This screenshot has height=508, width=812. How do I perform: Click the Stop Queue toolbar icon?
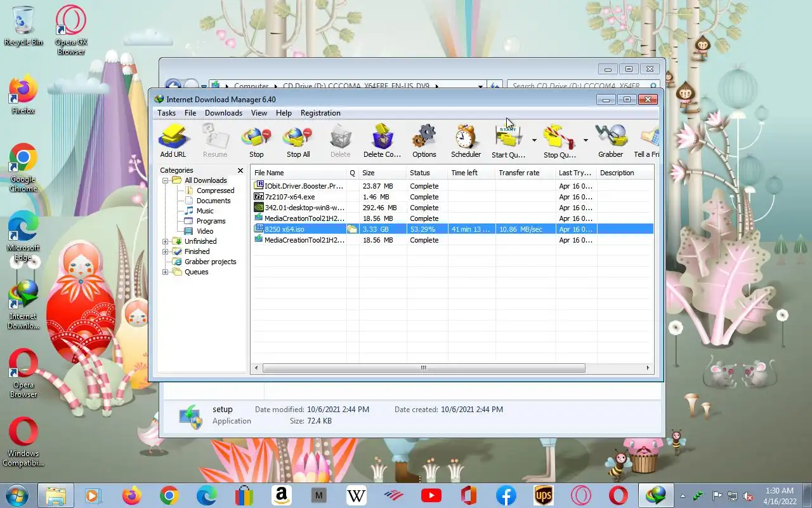pos(560,140)
